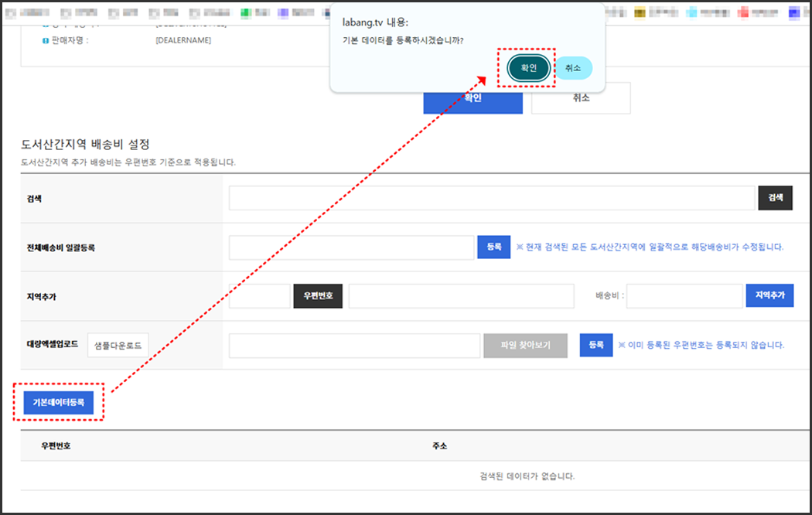The image size is (812, 515).
Task: Click the gray 파일 찾아보기 button
Action: click(525, 346)
